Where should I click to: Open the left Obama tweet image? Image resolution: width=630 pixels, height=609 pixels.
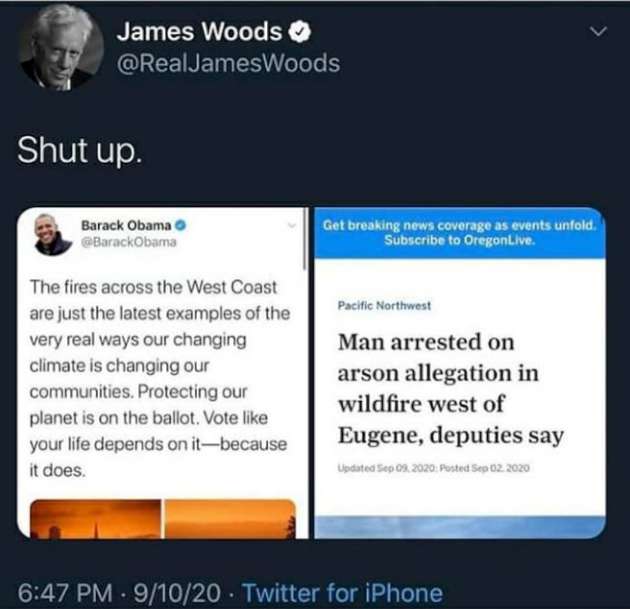tap(162, 373)
